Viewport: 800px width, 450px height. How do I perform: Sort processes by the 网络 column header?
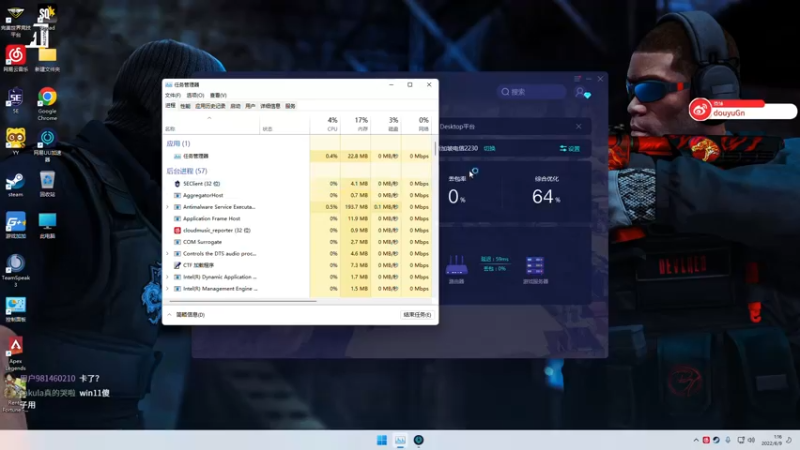point(417,124)
